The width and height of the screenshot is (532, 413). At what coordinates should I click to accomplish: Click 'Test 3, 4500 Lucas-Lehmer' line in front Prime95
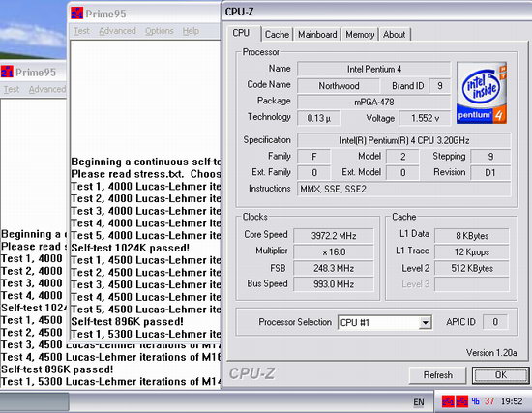tap(145, 284)
